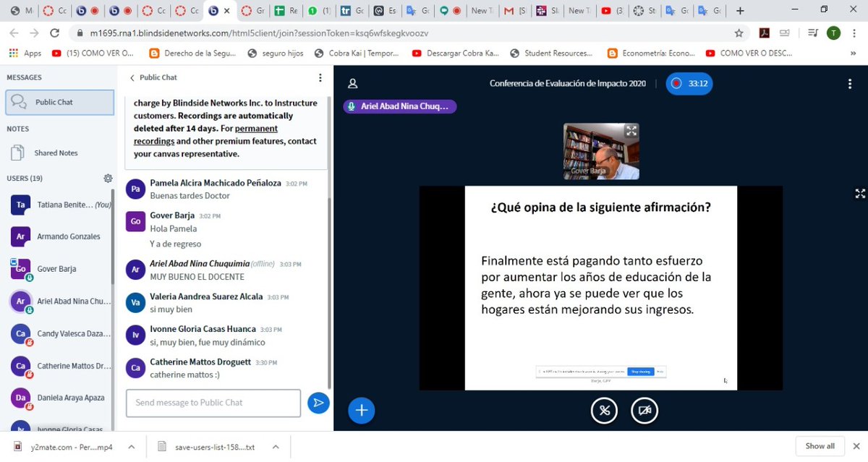Open bookmark 'Student Resources...'

551,54
